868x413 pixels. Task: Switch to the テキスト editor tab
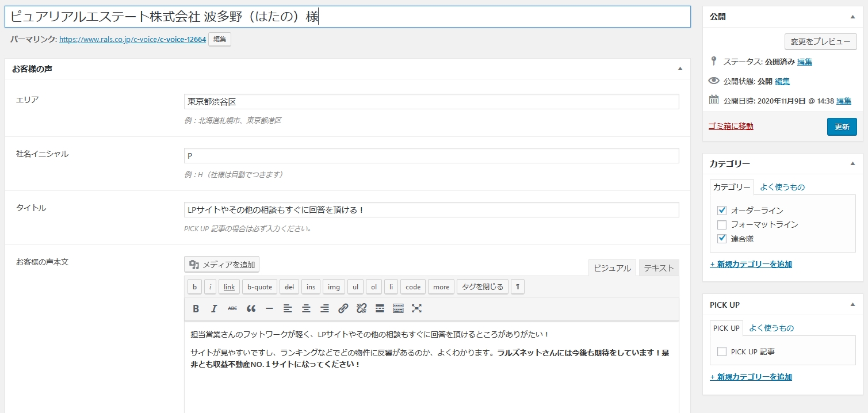pos(659,268)
